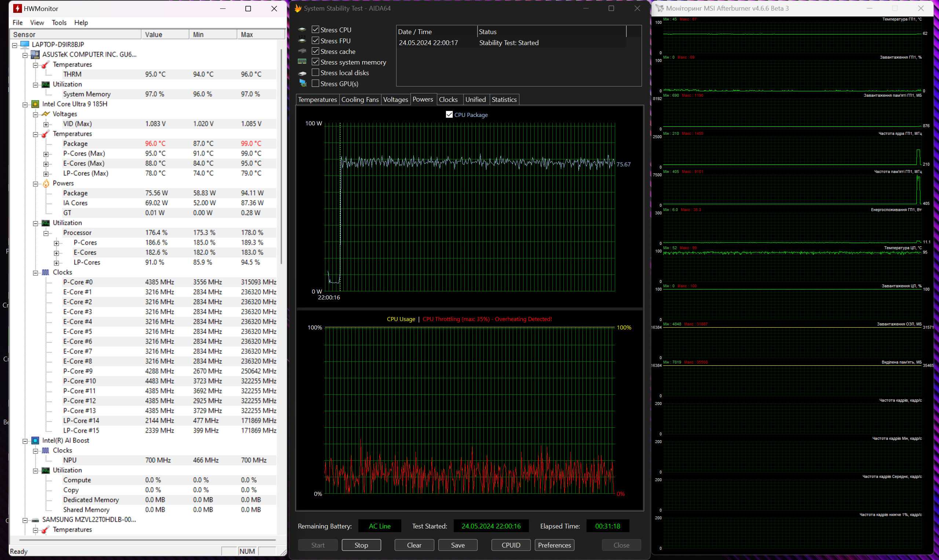Image resolution: width=939 pixels, height=560 pixels.
Task: Uncheck the Stress FPU option
Action: coord(315,40)
